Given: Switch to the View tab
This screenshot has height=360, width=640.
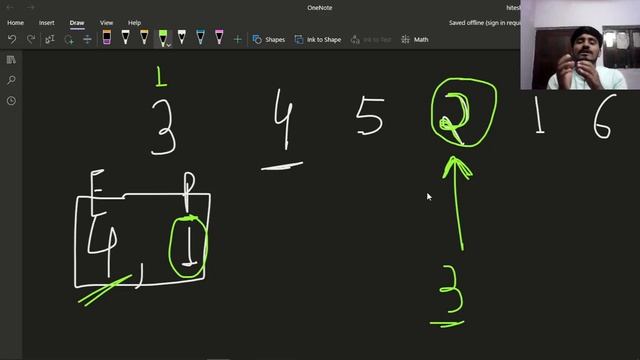Looking at the screenshot, I should [106, 23].
